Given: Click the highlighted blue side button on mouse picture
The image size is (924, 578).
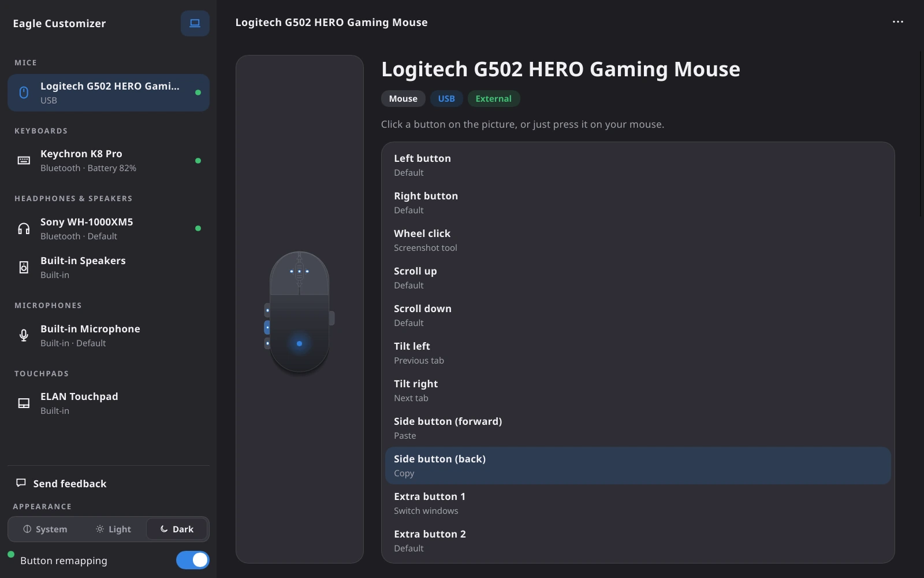Looking at the screenshot, I should 267,328.
